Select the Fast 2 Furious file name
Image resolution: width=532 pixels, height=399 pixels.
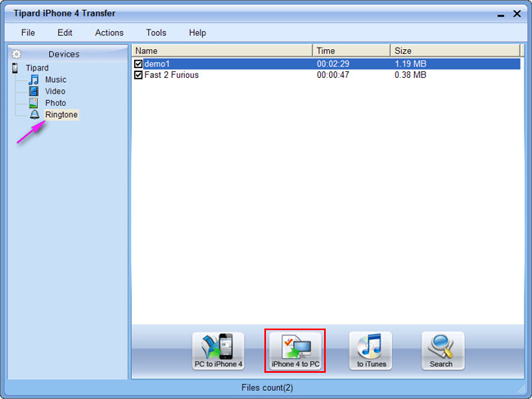pyautogui.click(x=171, y=75)
